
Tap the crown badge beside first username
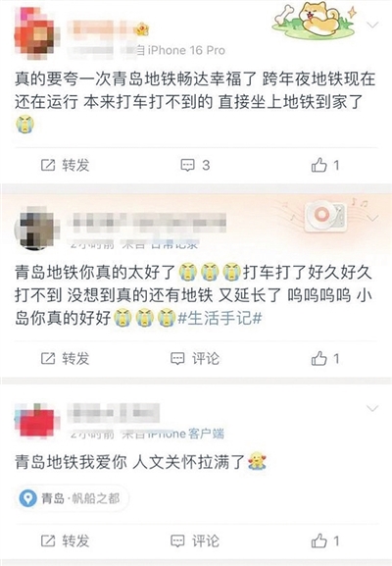141,29
